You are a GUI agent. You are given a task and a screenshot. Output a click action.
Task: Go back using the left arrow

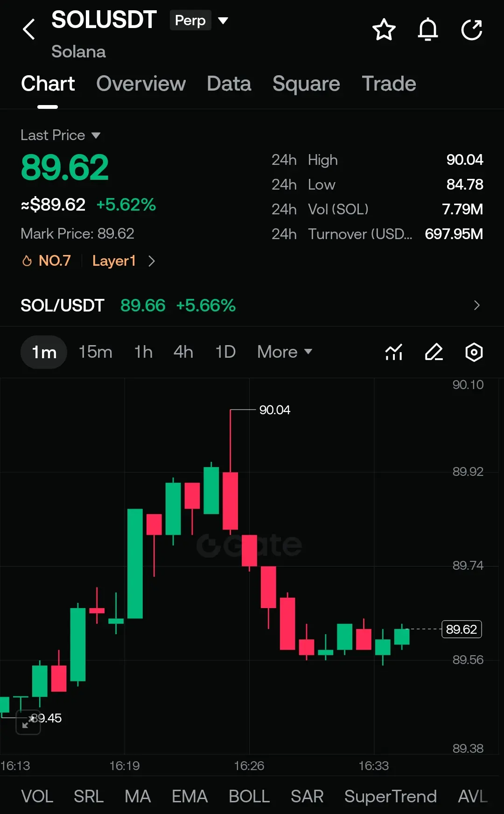pyautogui.click(x=29, y=29)
